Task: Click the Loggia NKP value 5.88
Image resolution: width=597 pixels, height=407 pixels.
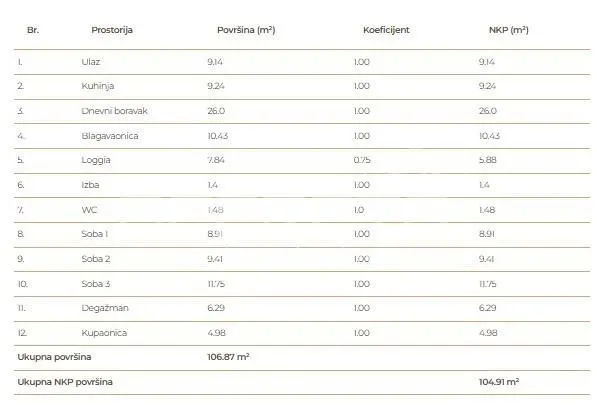Action: (x=488, y=160)
